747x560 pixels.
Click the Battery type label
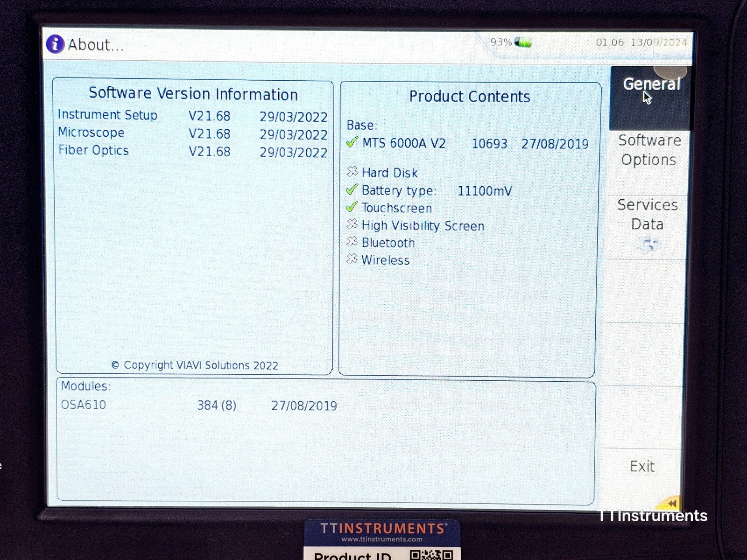[399, 191]
